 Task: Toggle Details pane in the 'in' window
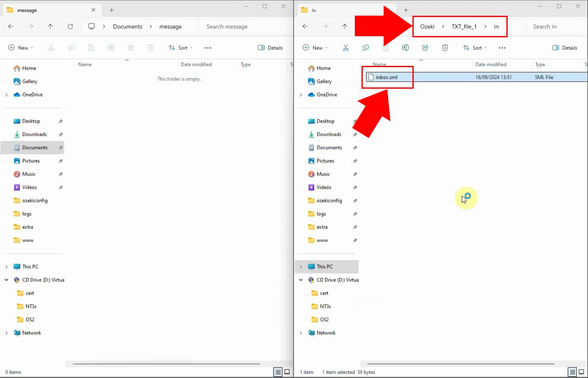(x=565, y=48)
